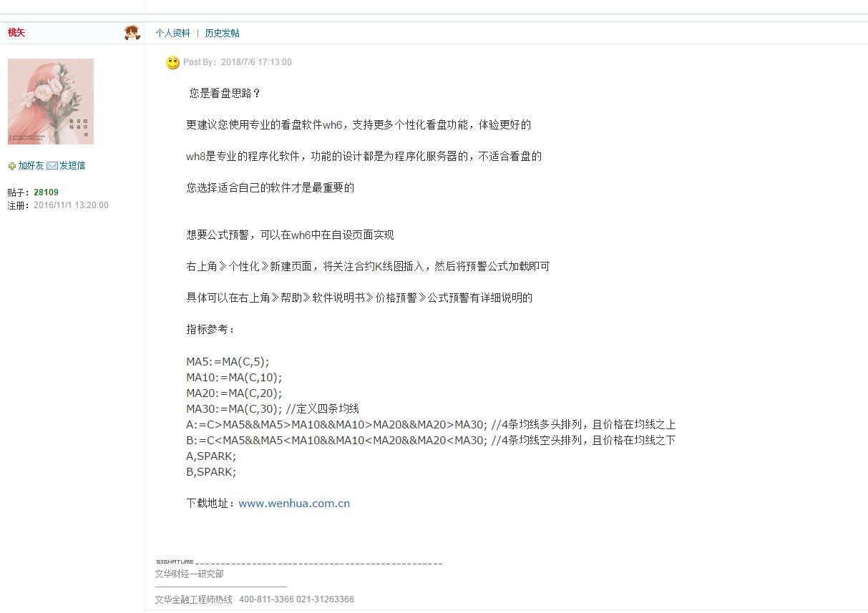Click the 指标参考： heading text
This screenshot has height=613, width=868.
211,330
